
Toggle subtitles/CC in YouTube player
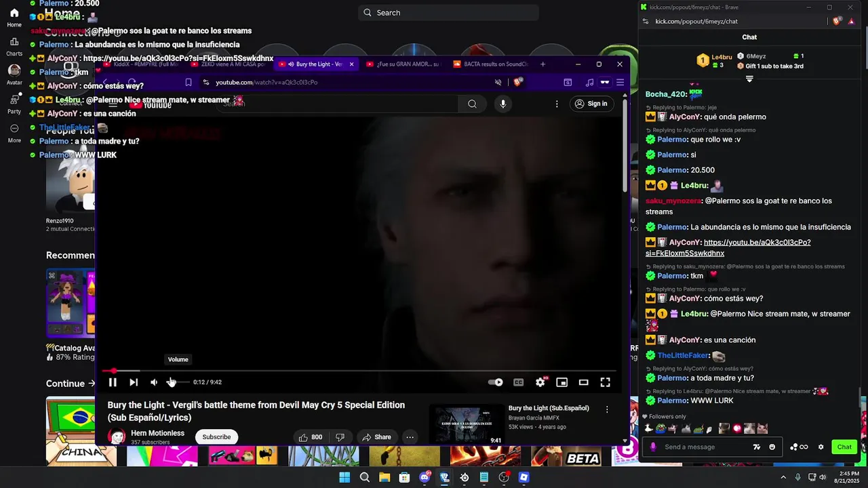(x=519, y=382)
